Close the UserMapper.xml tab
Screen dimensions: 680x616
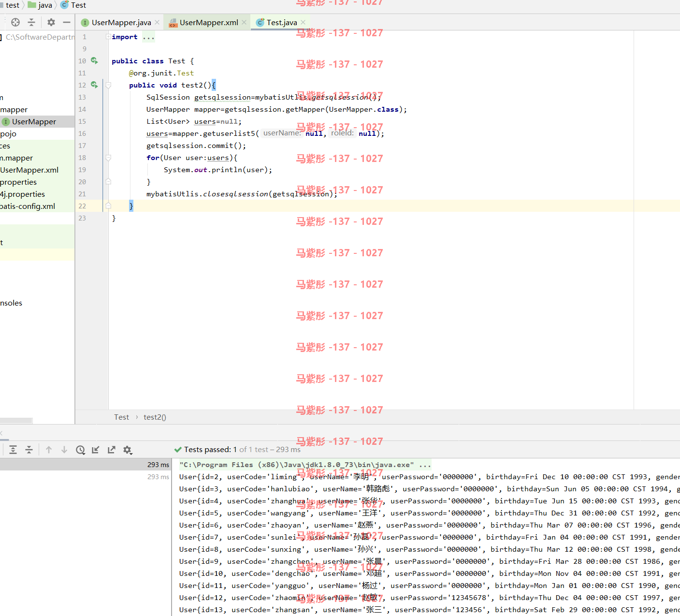tap(244, 22)
